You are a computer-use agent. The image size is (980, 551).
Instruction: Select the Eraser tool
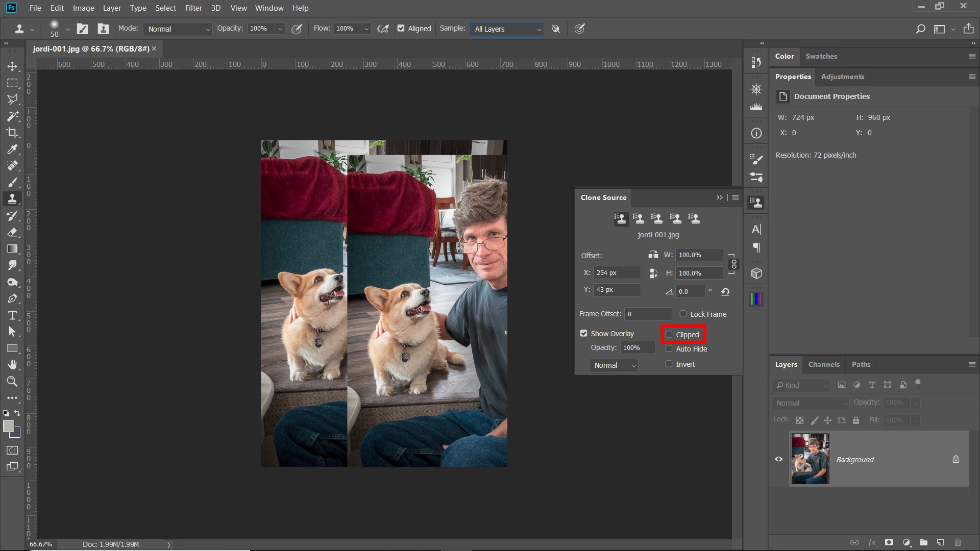(12, 233)
